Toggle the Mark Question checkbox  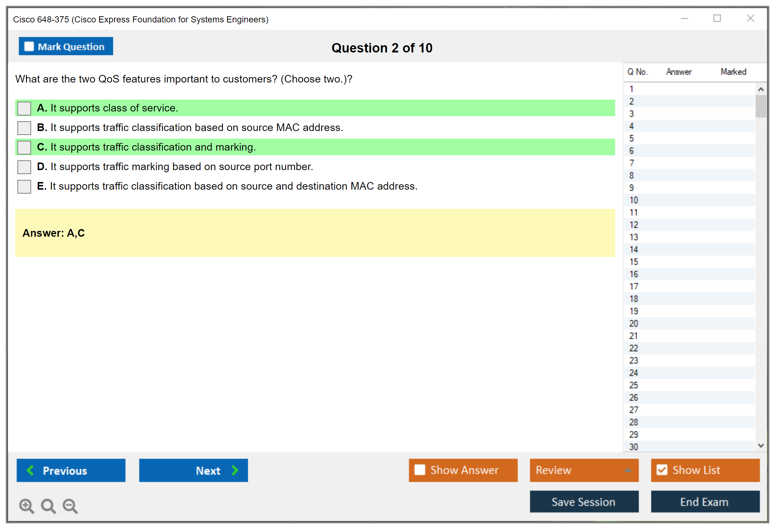click(x=29, y=46)
